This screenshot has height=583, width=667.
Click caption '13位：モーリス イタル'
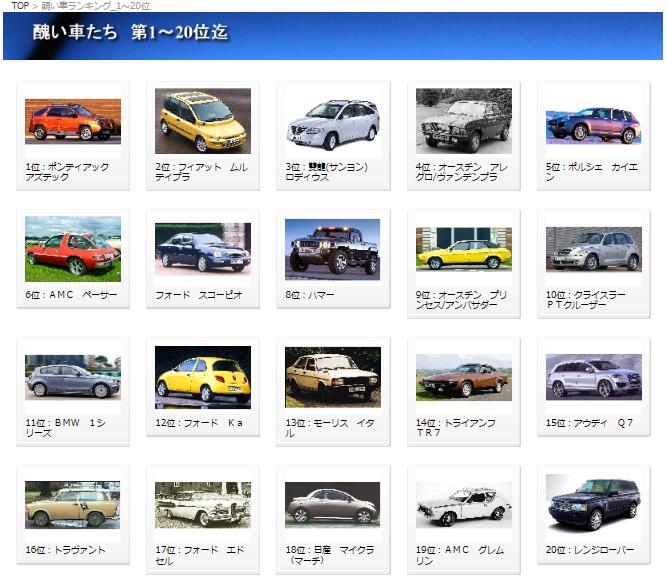point(330,428)
